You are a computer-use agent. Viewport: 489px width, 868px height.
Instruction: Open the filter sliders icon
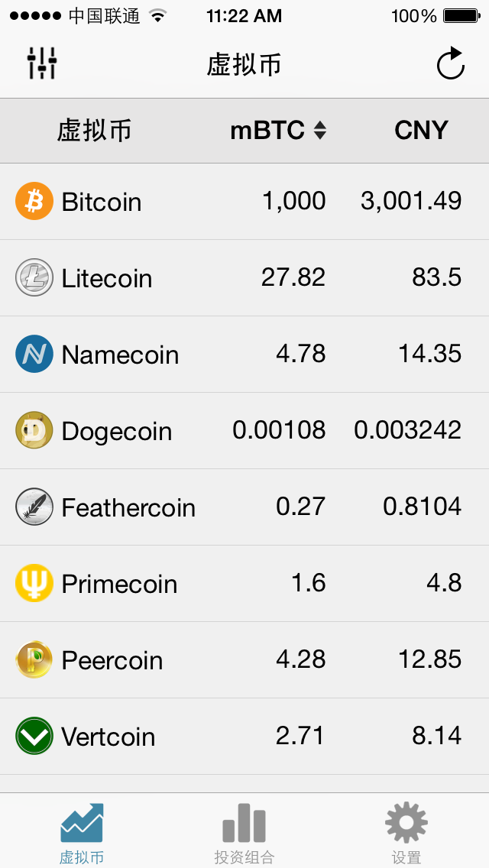[42, 63]
